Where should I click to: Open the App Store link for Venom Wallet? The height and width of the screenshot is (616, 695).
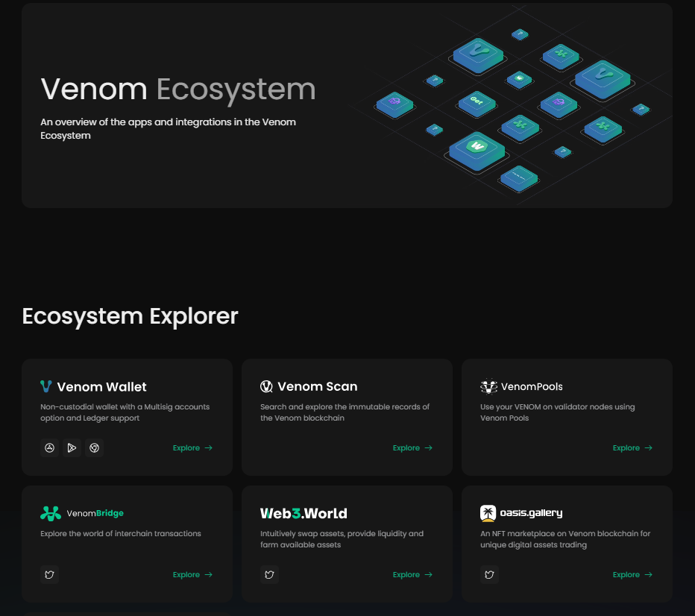pos(49,447)
